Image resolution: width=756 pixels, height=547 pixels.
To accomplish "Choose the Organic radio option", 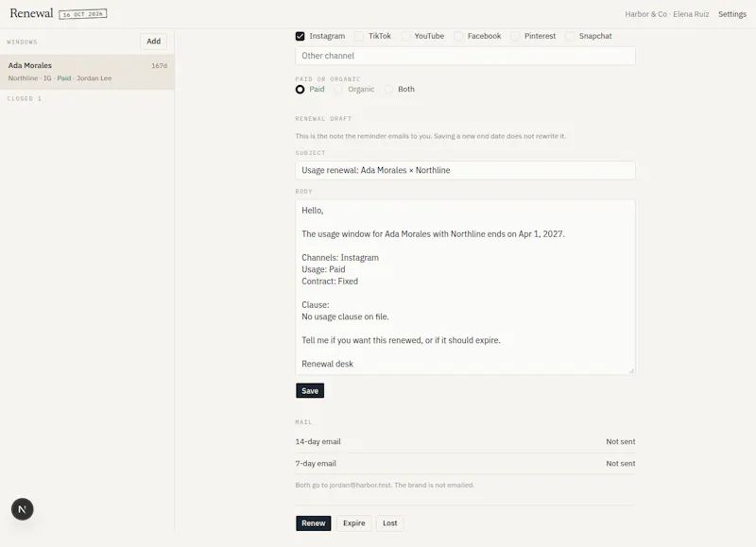I will [x=338, y=89].
